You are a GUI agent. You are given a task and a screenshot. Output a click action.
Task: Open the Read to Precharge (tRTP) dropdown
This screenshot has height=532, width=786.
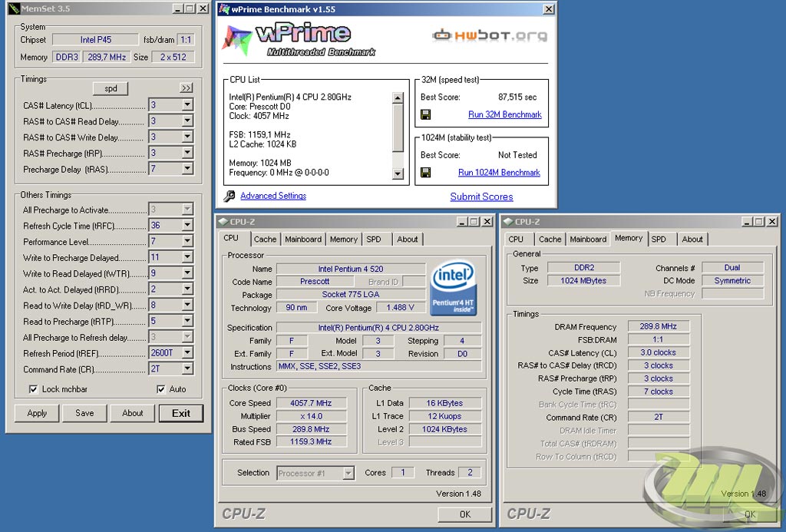[187, 321]
